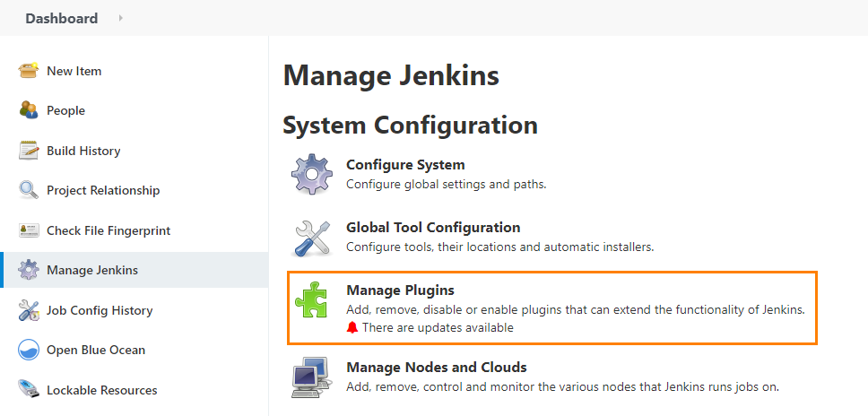Expand the Dashboard breadcrumb arrow
The width and height of the screenshot is (868, 416).
121,18
